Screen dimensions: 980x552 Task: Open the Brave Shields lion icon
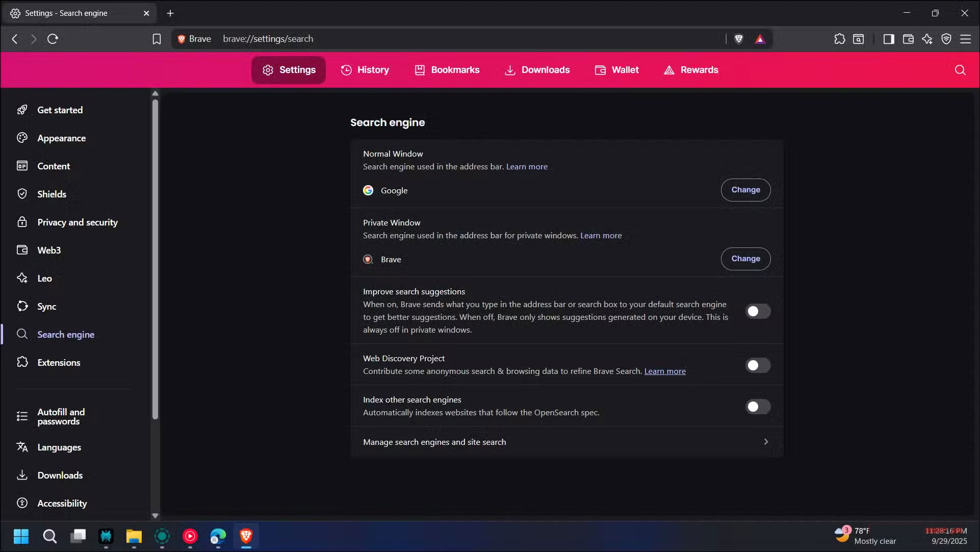[738, 39]
